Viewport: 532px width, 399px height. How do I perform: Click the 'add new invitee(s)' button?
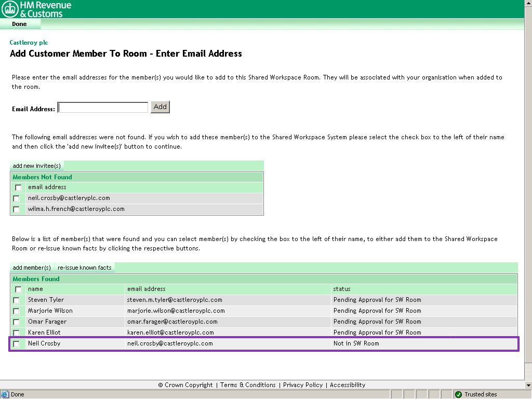click(37, 166)
